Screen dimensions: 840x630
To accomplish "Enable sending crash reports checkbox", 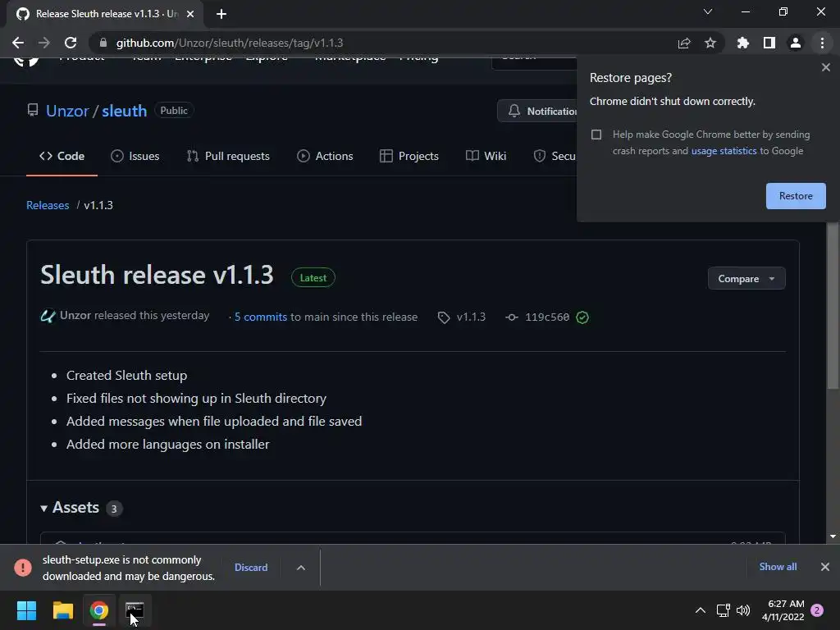I will 596,135.
